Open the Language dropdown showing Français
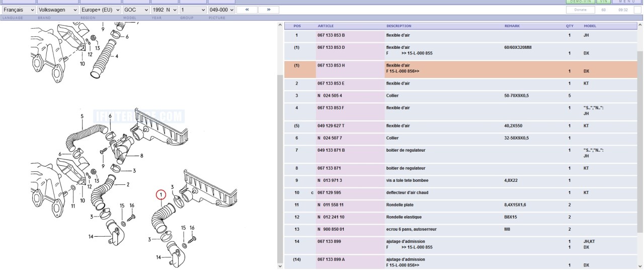 coord(19,10)
